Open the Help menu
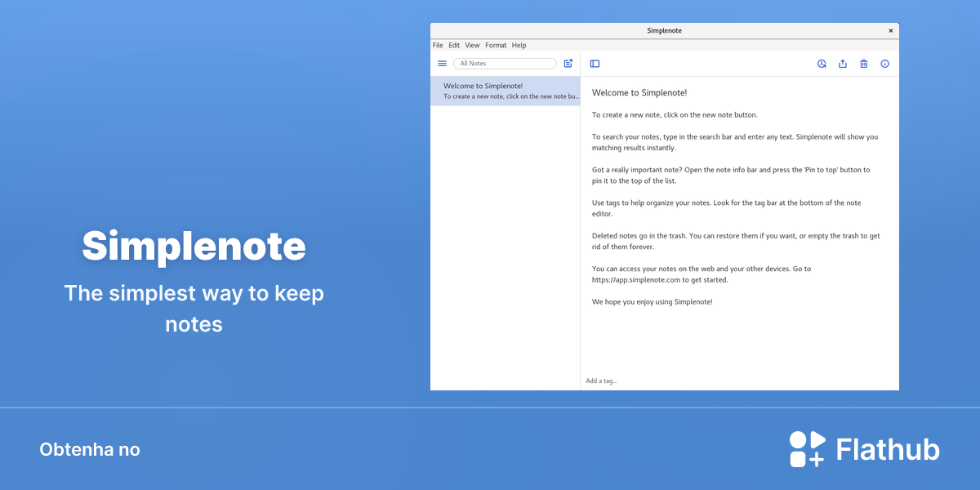Screen dimensions: 980x490 tap(519, 46)
